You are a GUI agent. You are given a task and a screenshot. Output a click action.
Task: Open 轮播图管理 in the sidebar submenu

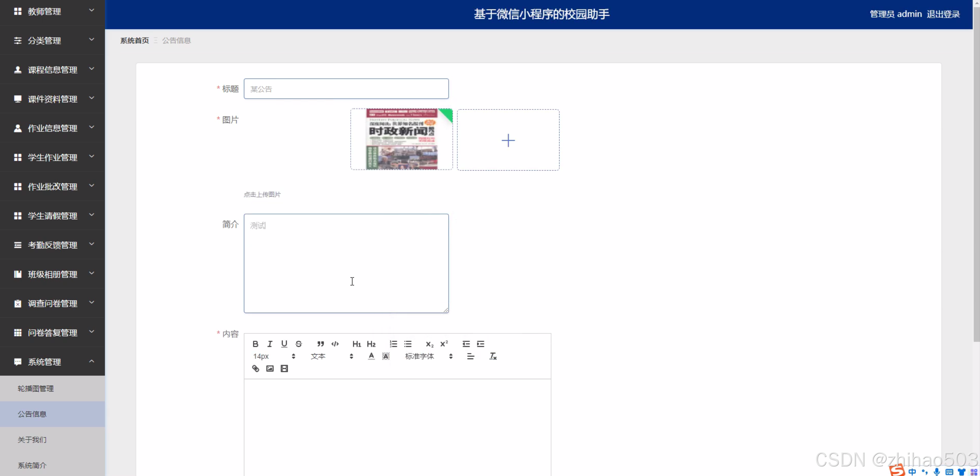(x=36, y=388)
